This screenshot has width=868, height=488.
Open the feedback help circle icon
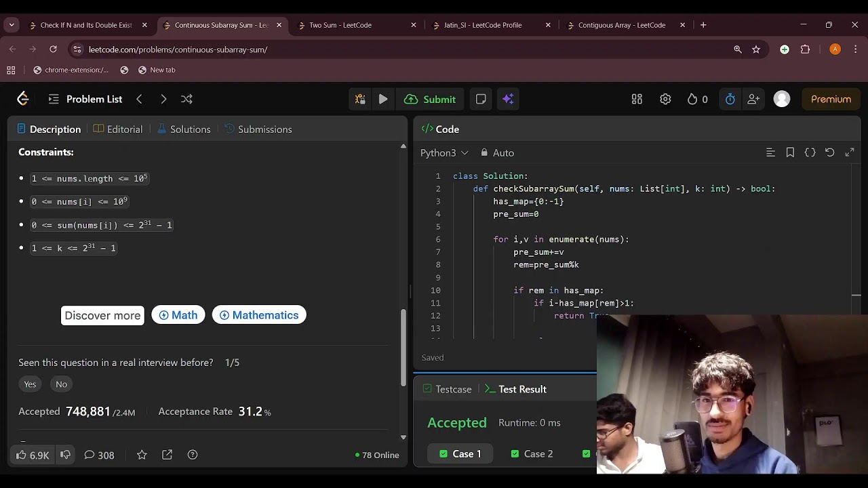point(193,455)
